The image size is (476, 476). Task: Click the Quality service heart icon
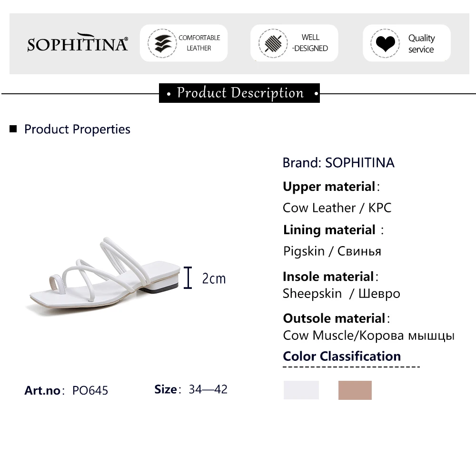(x=385, y=43)
